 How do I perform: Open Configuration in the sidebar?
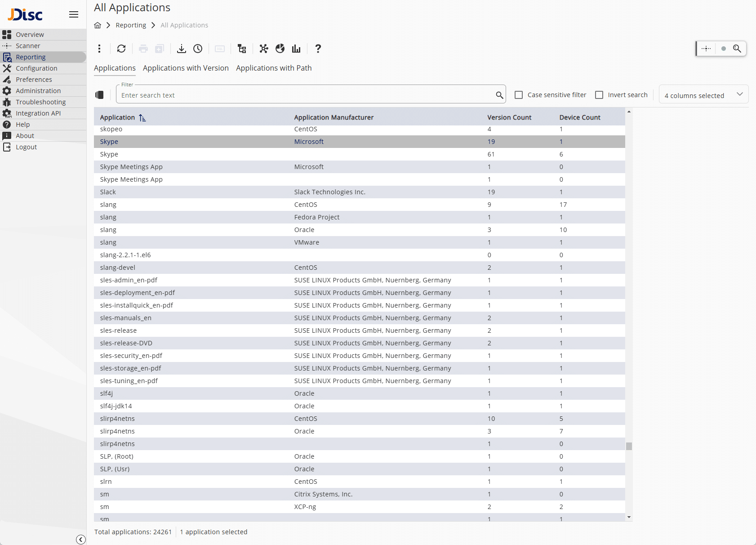pos(36,68)
